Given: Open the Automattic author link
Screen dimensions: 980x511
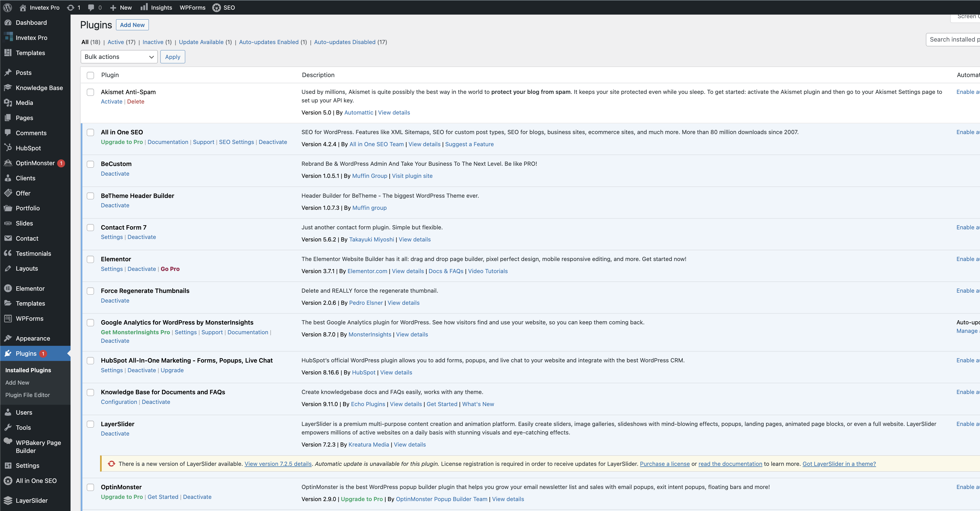Looking at the screenshot, I should 359,112.
